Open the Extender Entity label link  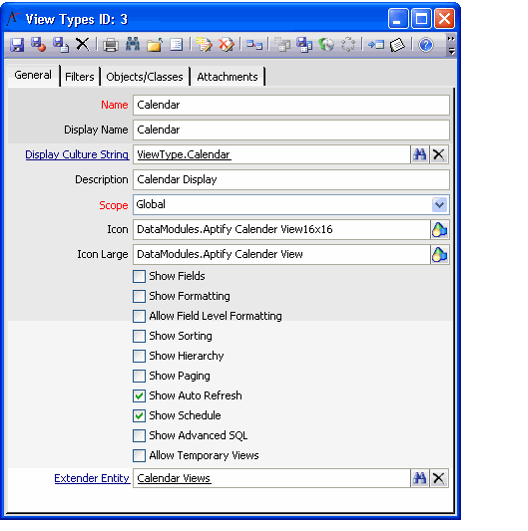click(x=92, y=478)
